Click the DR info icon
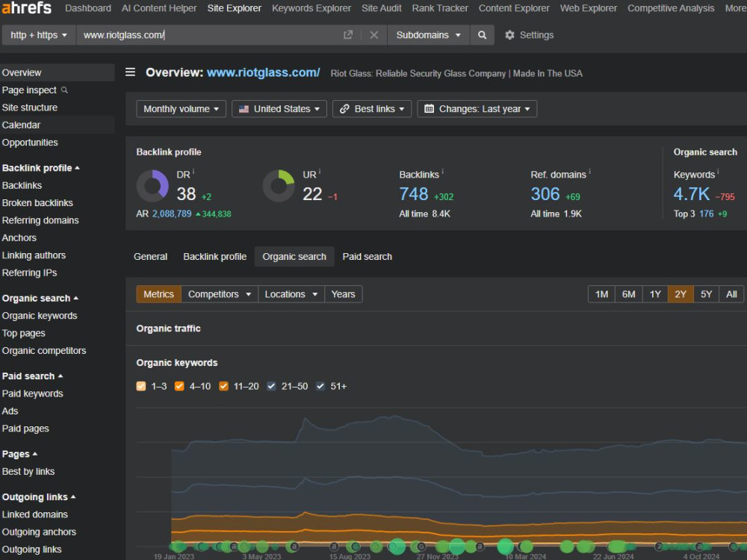The height and width of the screenshot is (560, 747). coord(193,172)
